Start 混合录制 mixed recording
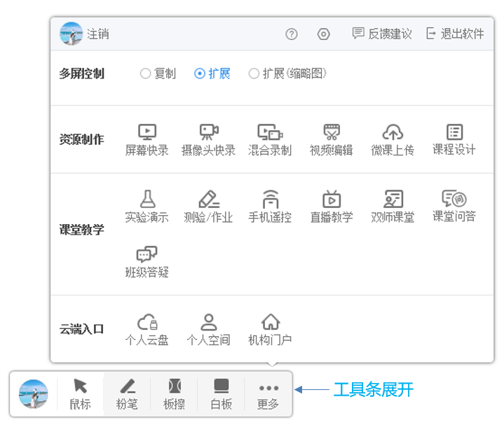The height and width of the screenshot is (425, 504). coord(270,139)
